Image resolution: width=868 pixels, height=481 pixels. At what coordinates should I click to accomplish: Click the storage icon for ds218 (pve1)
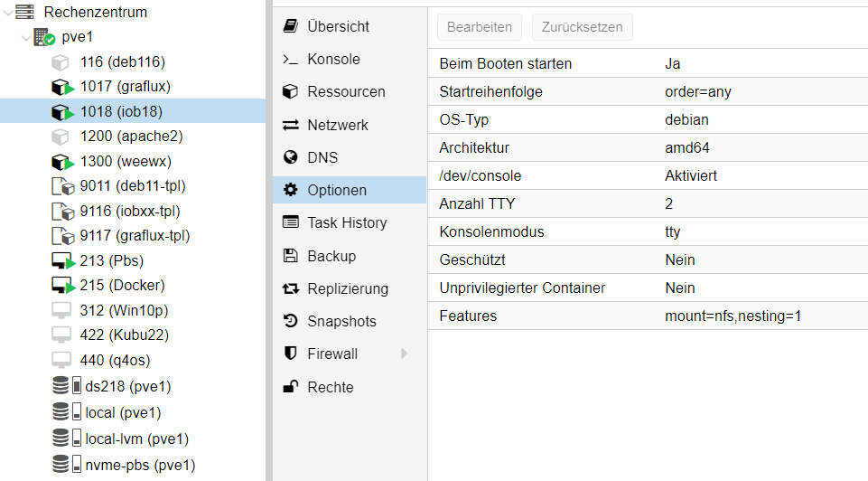62,387
